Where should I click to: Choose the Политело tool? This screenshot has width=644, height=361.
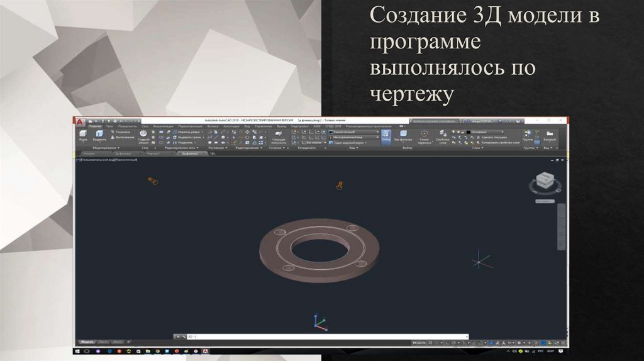(120, 132)
